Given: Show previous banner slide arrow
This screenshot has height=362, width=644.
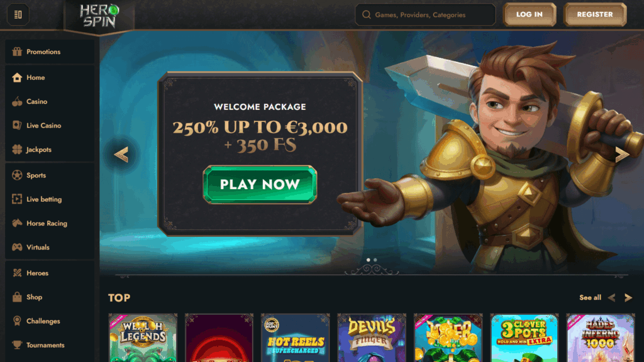Looking at the screenshot, I should click(121, 155).
